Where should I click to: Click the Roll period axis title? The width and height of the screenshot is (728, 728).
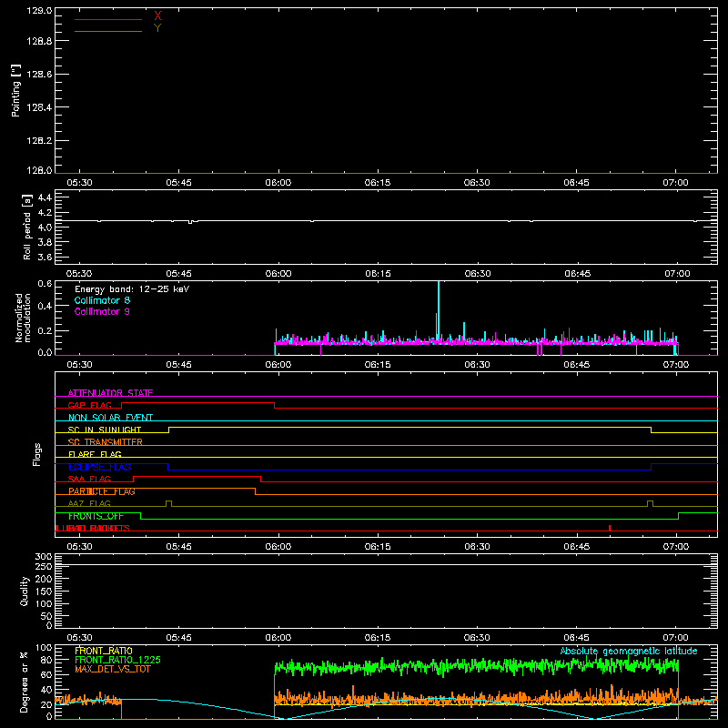point(27,227)
